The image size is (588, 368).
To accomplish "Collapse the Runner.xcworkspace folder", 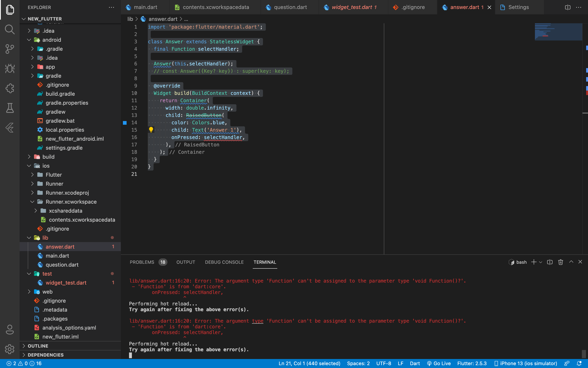I will click(x=70, y=202).
